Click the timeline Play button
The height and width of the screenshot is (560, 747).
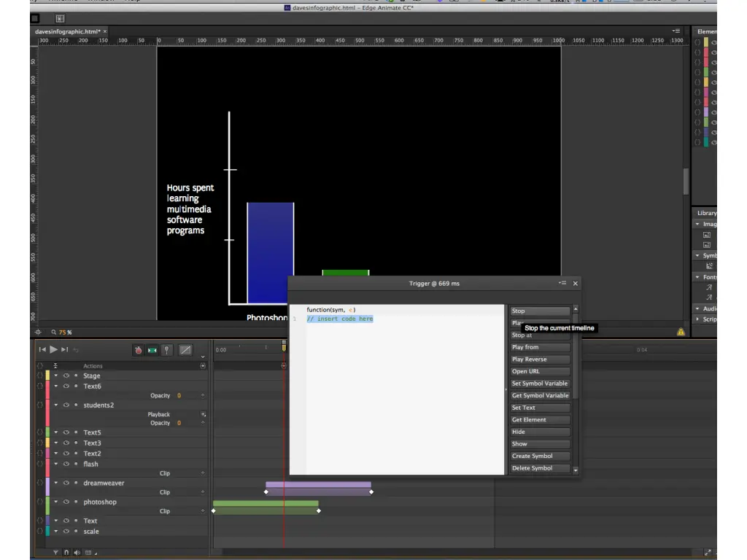coord(53,349)
